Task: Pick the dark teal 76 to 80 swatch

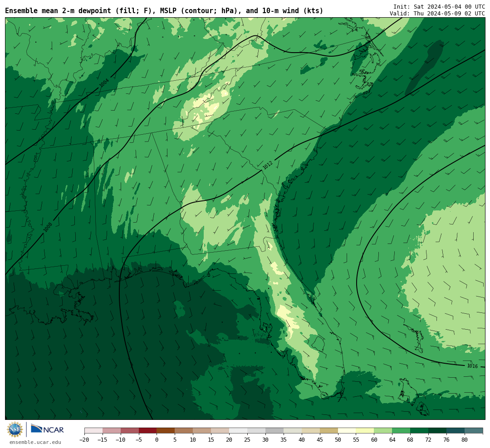Action: coord(456,431)
